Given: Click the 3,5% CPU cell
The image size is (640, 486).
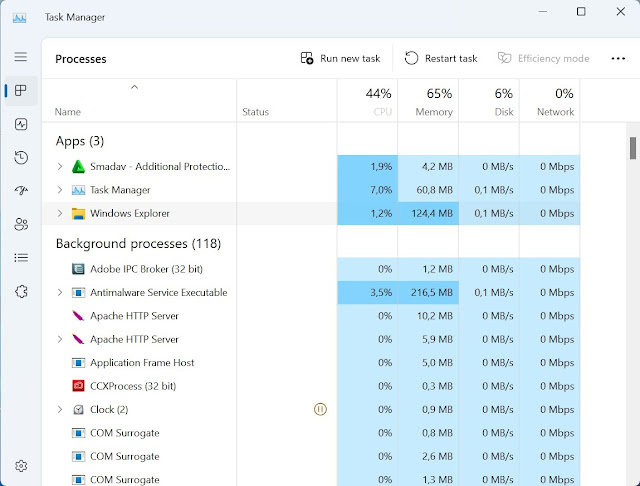Looking at the screenshot, I should 367,292.
